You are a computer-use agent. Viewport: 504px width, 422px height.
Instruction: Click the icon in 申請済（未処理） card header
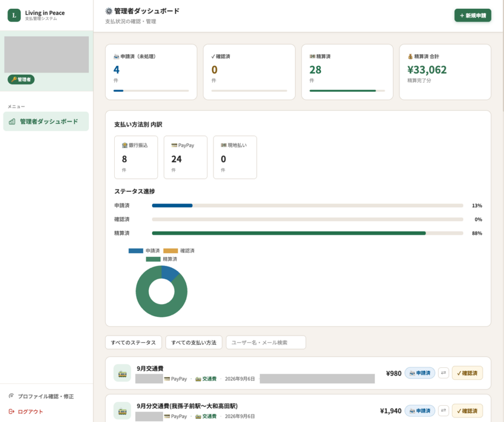tap(116, 57)
